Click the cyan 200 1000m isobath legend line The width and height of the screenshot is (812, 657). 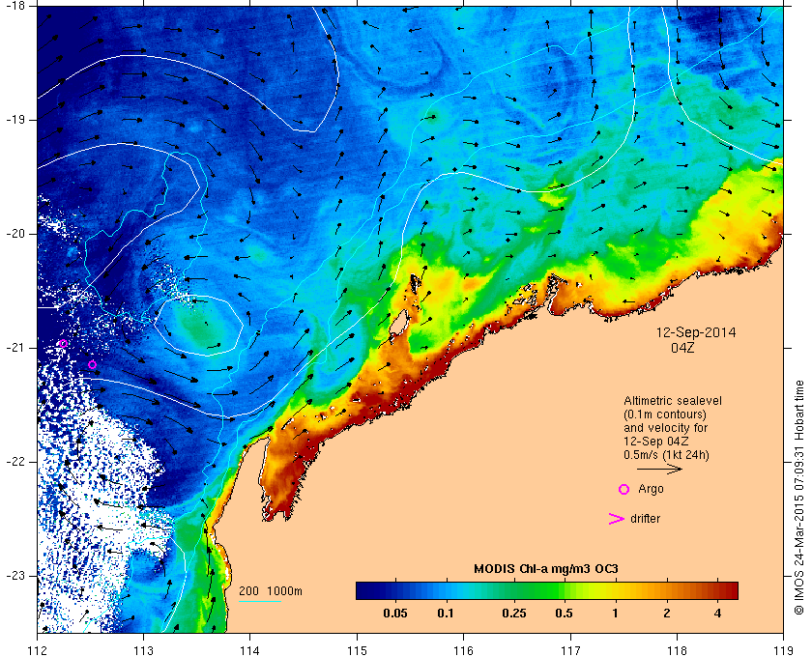point(260,601)
